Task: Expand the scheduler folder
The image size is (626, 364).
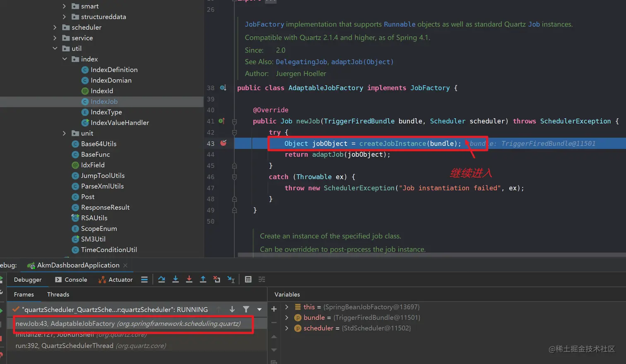Action: point(55,27)
